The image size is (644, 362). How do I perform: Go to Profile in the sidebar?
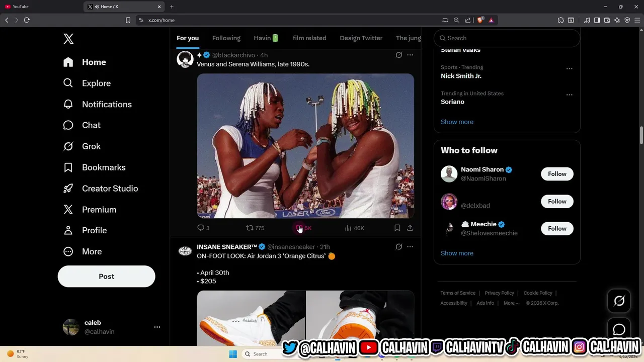click(85, 230)
